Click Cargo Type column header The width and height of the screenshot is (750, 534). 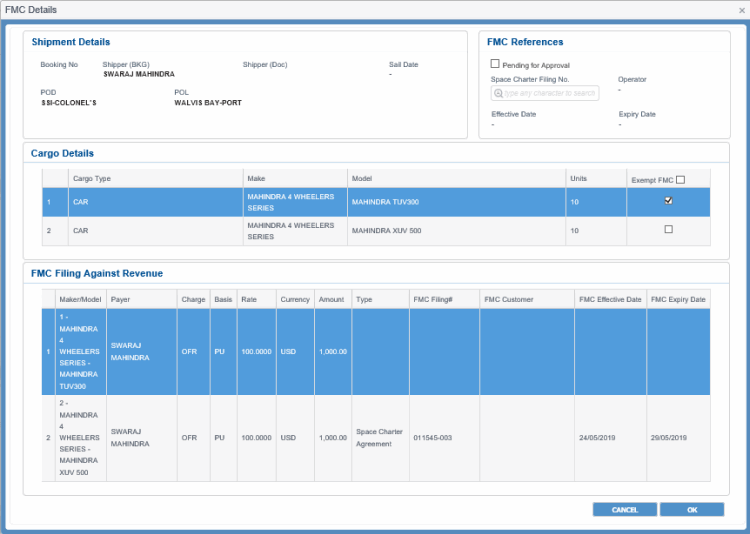92,178
